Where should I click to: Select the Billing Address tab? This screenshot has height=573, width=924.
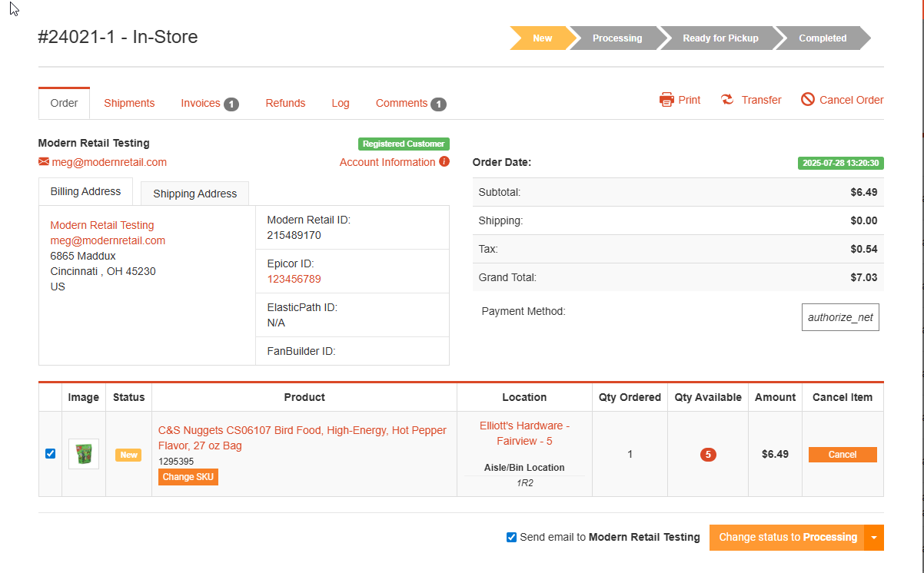(x=85, y=191)
